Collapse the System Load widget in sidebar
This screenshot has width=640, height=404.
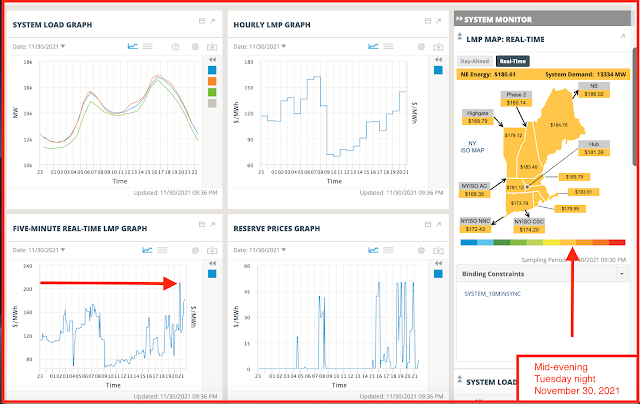[460, 379]
